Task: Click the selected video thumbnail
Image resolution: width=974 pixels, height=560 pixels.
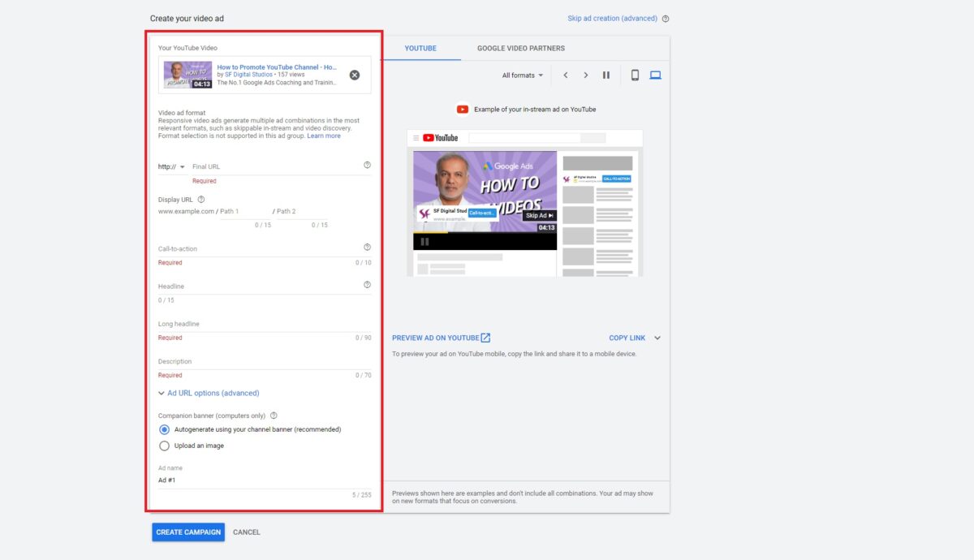Action: (x=187, y=75)
